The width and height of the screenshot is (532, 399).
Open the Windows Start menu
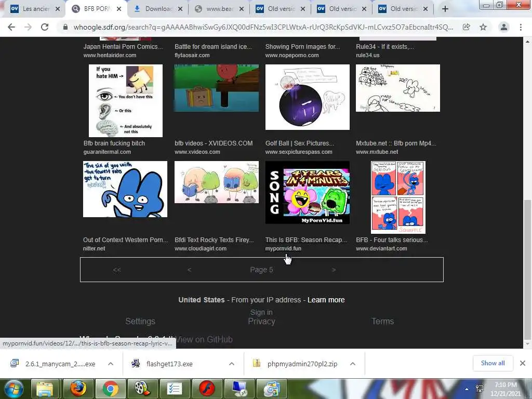[x=14, y=389]
